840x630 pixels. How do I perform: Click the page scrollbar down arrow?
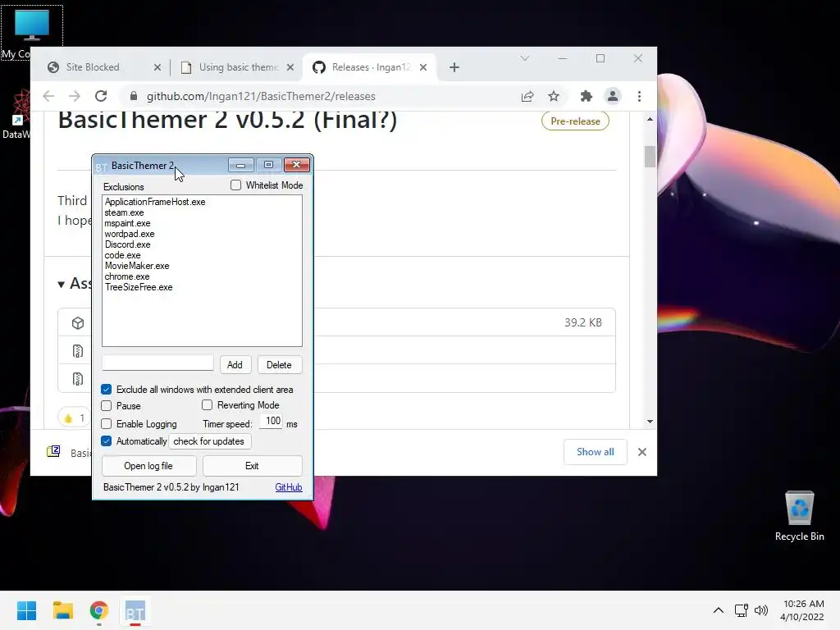[650, 422]
